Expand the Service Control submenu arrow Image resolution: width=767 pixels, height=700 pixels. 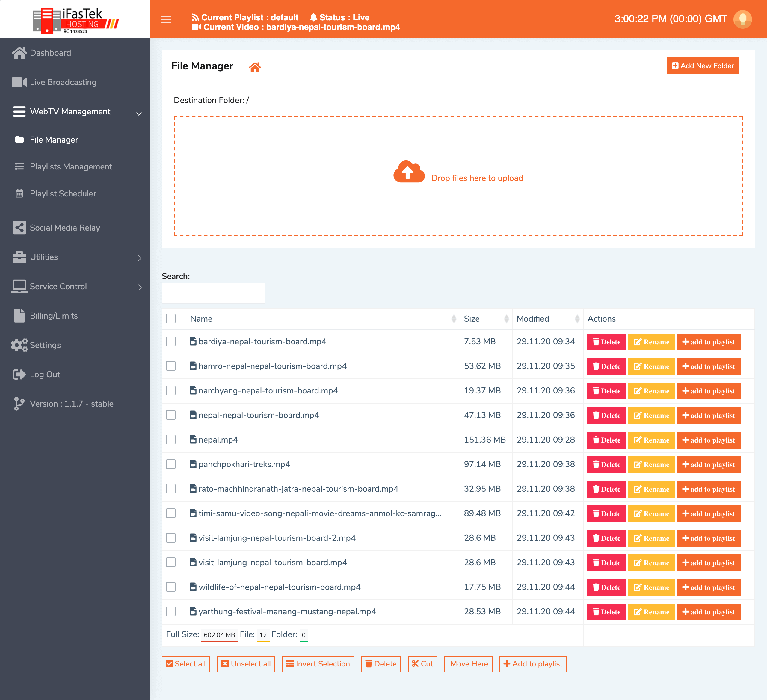coord(140,287)
